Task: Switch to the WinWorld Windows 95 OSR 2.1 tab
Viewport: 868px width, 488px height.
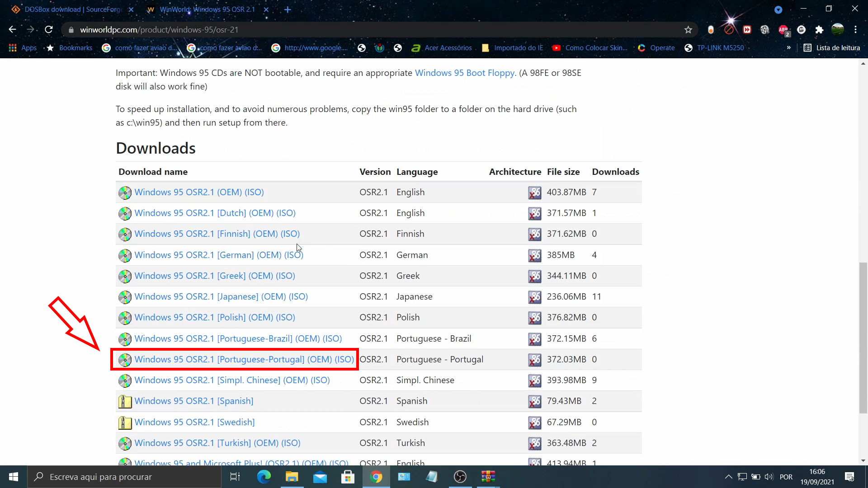Action: tap(207, 9)
